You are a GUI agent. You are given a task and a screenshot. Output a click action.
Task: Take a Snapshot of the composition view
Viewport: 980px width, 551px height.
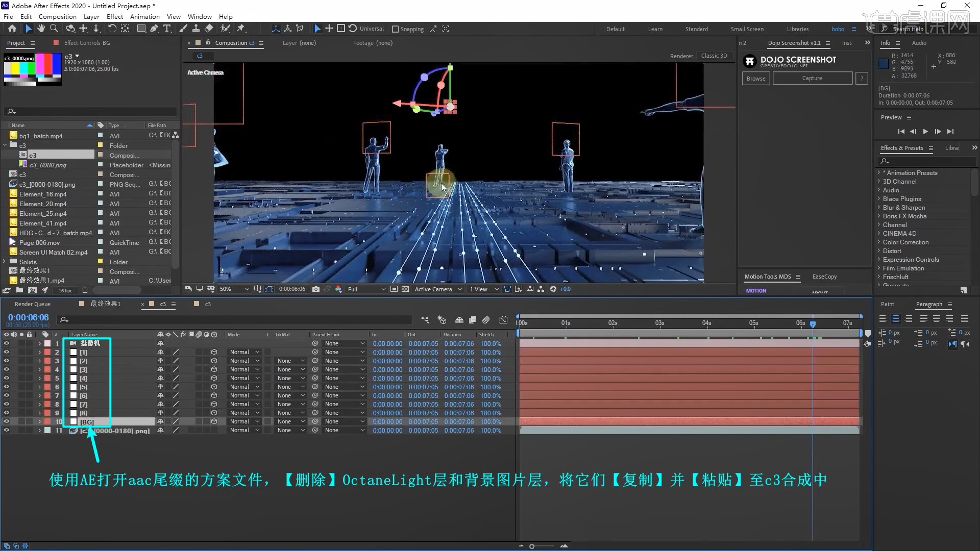316,289
